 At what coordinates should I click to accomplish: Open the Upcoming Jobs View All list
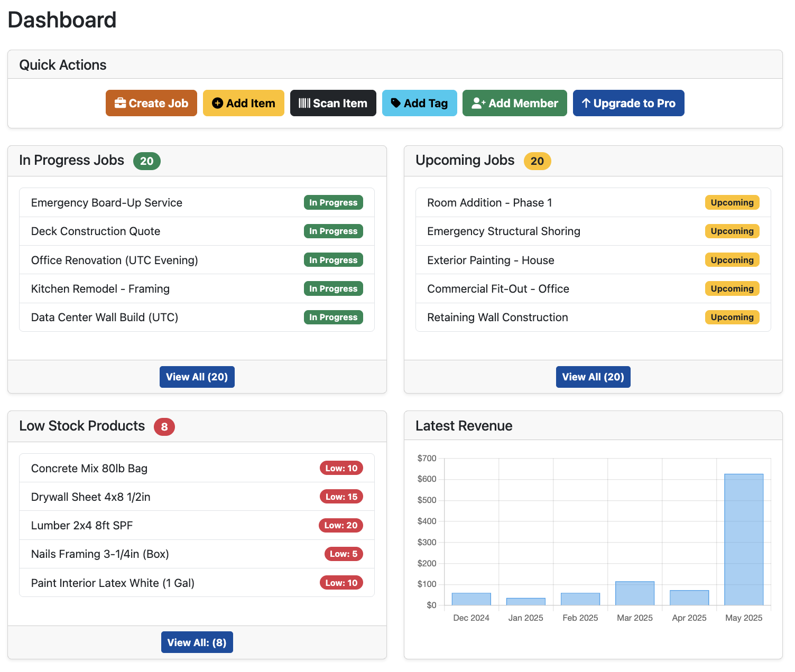pos(593,377)
